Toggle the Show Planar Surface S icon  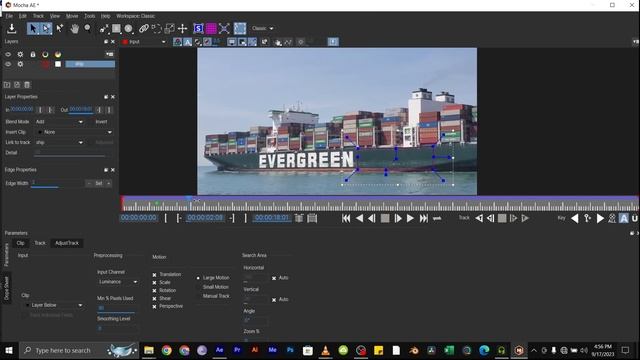[x=198, y=28]
